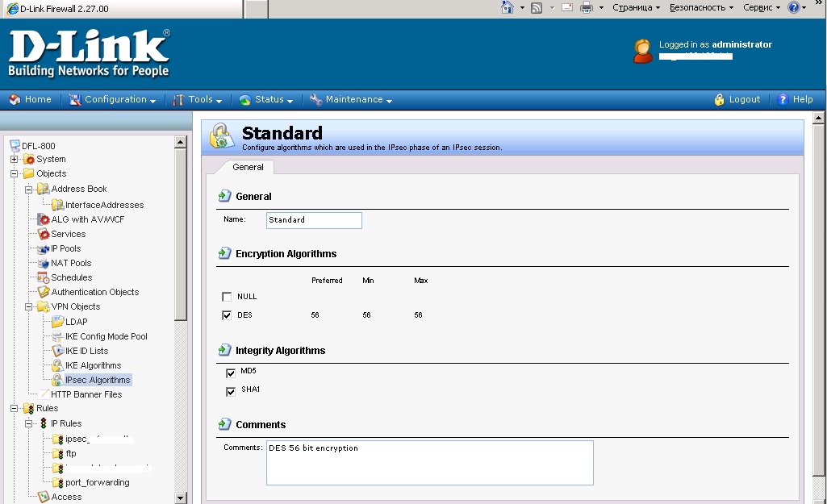This screenshot has width=827, height=504.
Task: Open InterfaceAddresses in the tree
Action: pos(104,205)
